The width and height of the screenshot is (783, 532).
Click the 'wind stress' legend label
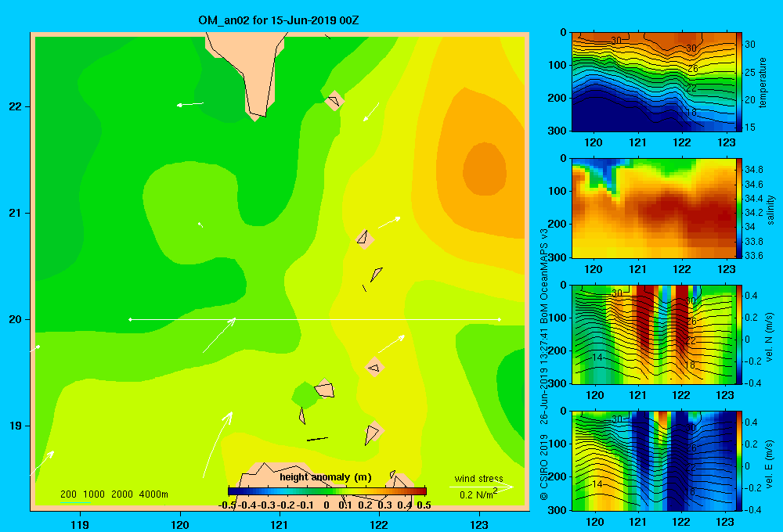point(478,478)
